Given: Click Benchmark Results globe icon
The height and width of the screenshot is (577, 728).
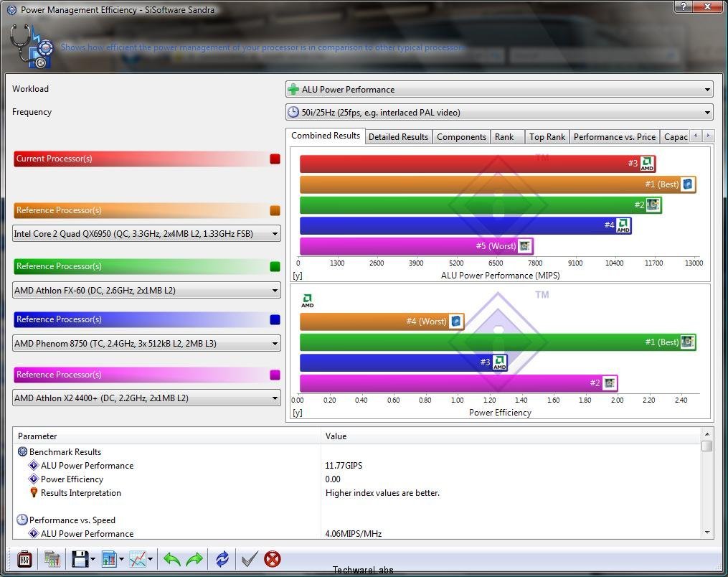Looking at the screenshot, I should (x=22, y=451).
